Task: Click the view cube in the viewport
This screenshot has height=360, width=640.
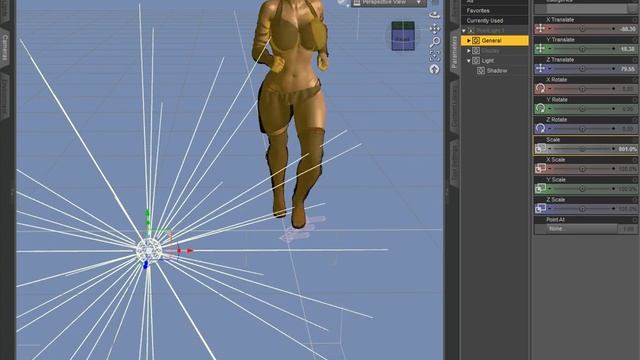Action: (403, 36)
